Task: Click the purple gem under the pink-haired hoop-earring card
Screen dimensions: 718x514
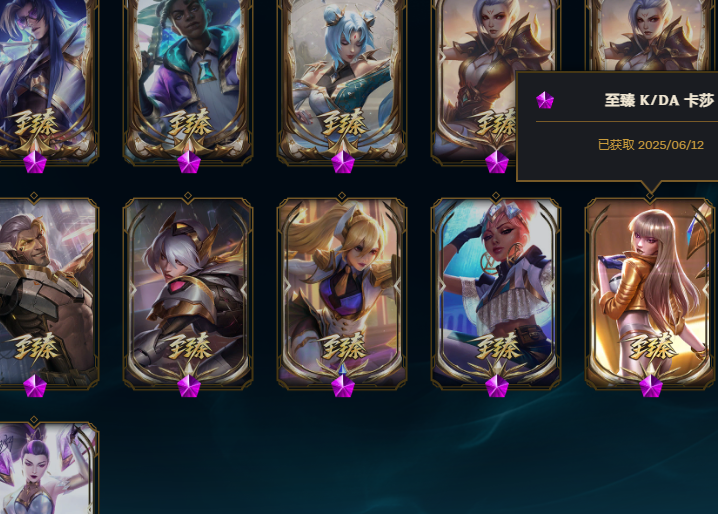Action: (x=497, y=386)
